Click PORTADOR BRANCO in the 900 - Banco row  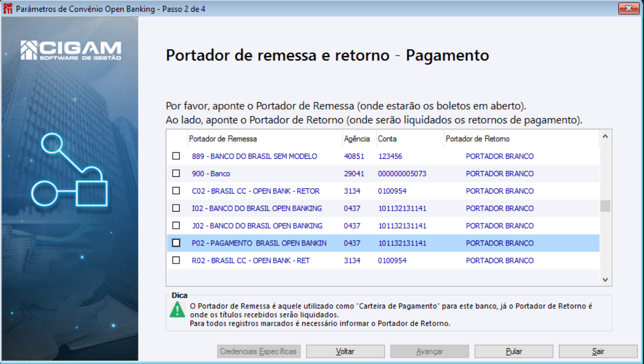(500, 174)
